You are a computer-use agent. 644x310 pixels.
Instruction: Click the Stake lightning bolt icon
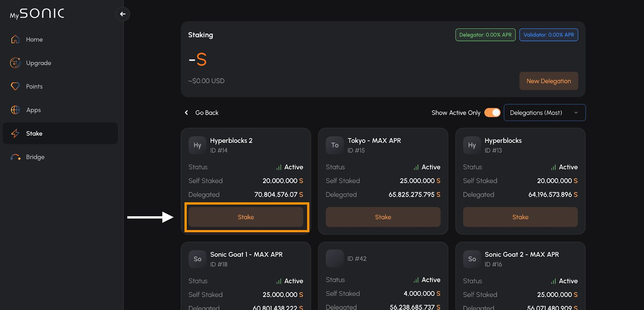tap(15, 133)
